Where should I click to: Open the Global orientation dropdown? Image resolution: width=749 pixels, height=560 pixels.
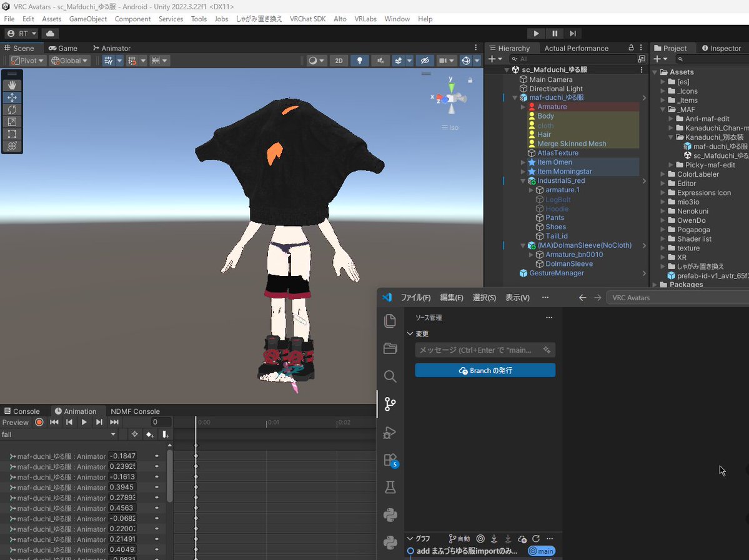click(69, 61)
